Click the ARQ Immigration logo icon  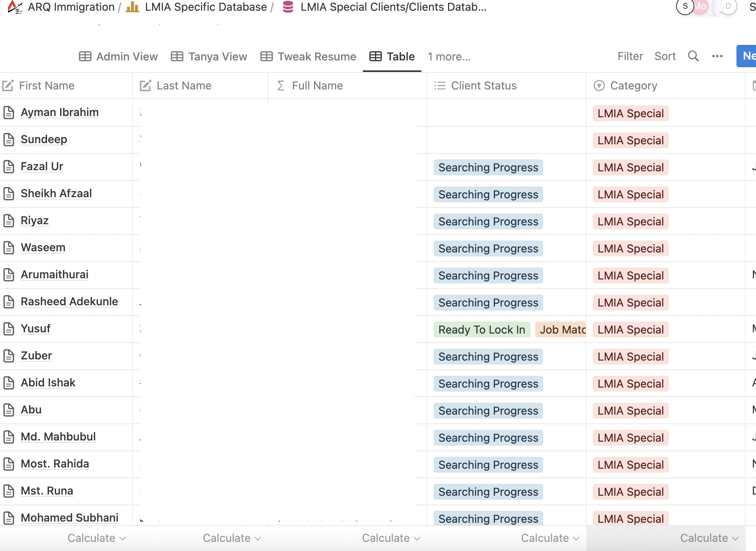point(15,7)
